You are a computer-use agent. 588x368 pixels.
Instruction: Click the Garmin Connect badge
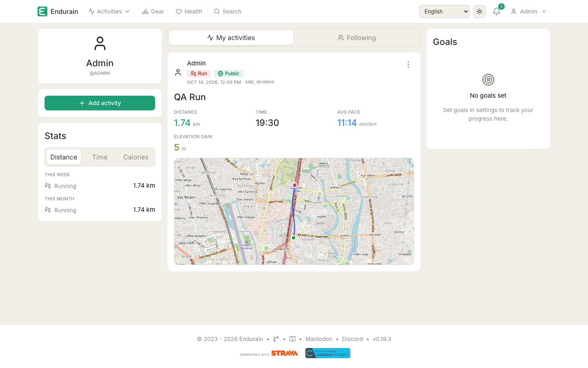click(328, 353)
